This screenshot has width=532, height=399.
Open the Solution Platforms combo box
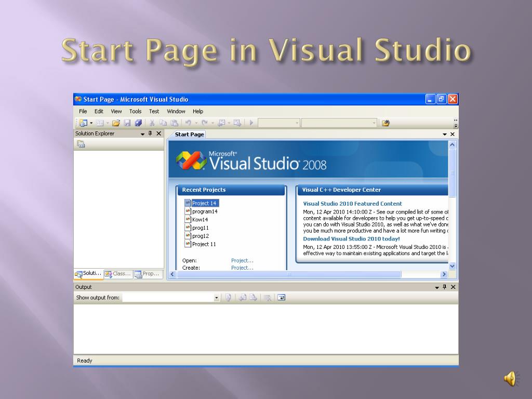point(339,123)
